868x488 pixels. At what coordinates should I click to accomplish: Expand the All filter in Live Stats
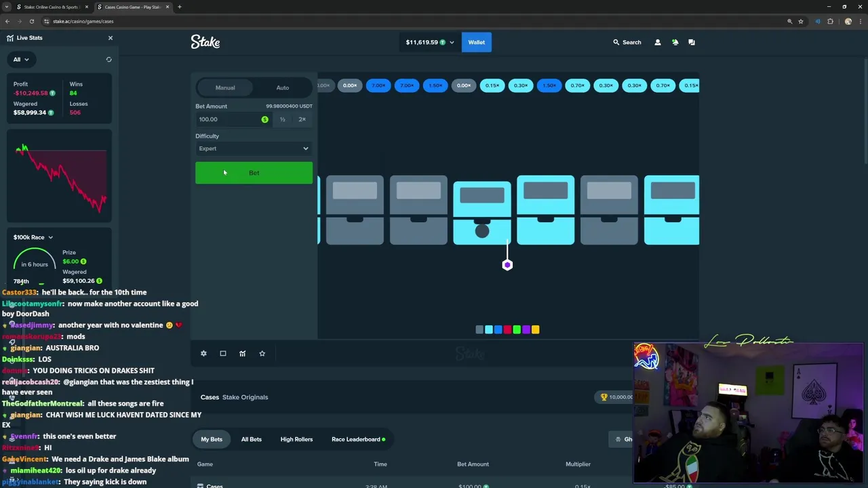[20, 60]
